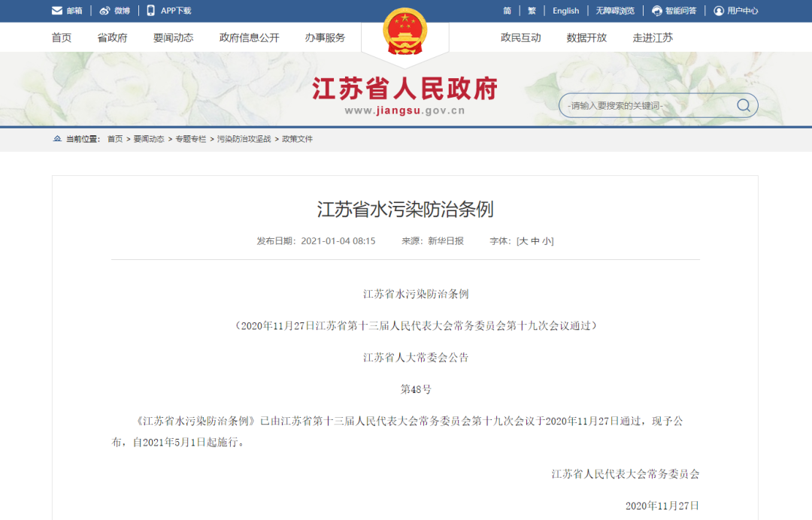Click the search keyword input field
Image resolution: width=812 pixels, height=520 pixels.
tap(647, 106)
